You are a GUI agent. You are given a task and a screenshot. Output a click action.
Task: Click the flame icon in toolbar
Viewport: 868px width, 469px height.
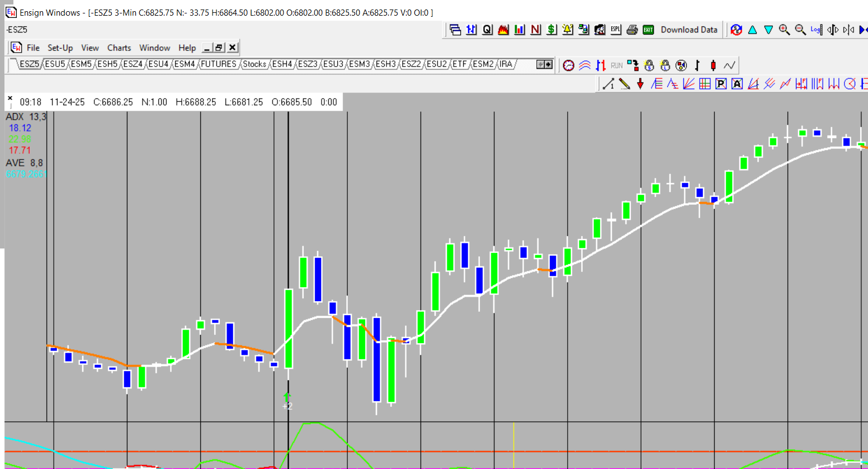coord(503,30)
